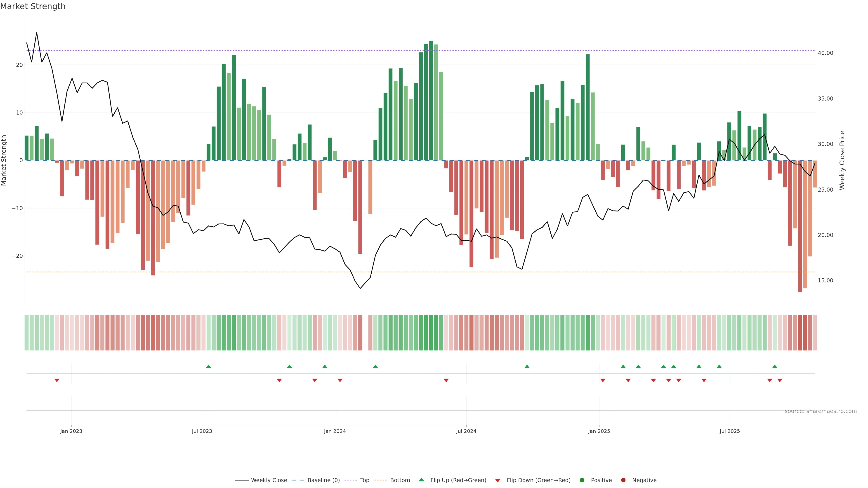
Task: Click the Weekly Close Price axis title
Action: (x=842, y=160)
